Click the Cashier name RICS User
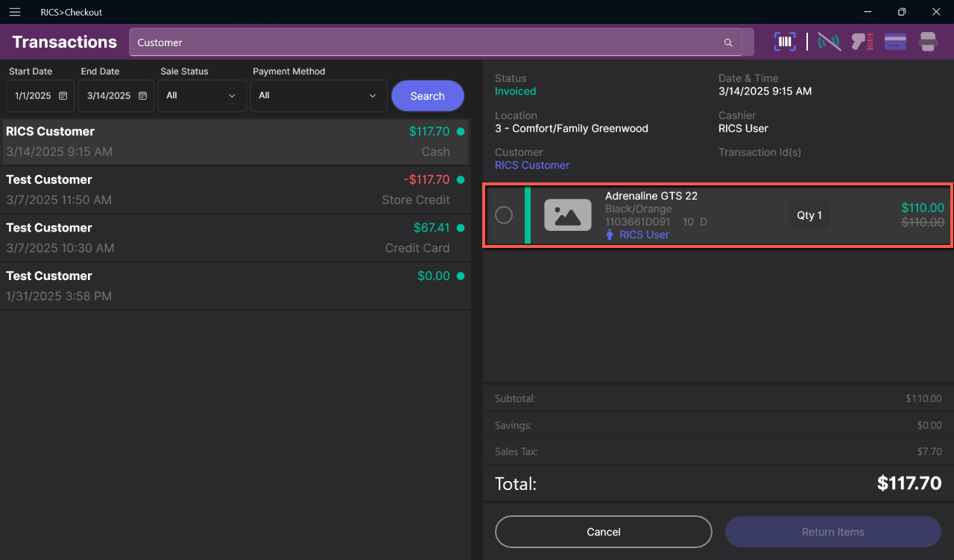Viewport: 954px width, 560px height. pyautogui.click(x=743, y=128)
